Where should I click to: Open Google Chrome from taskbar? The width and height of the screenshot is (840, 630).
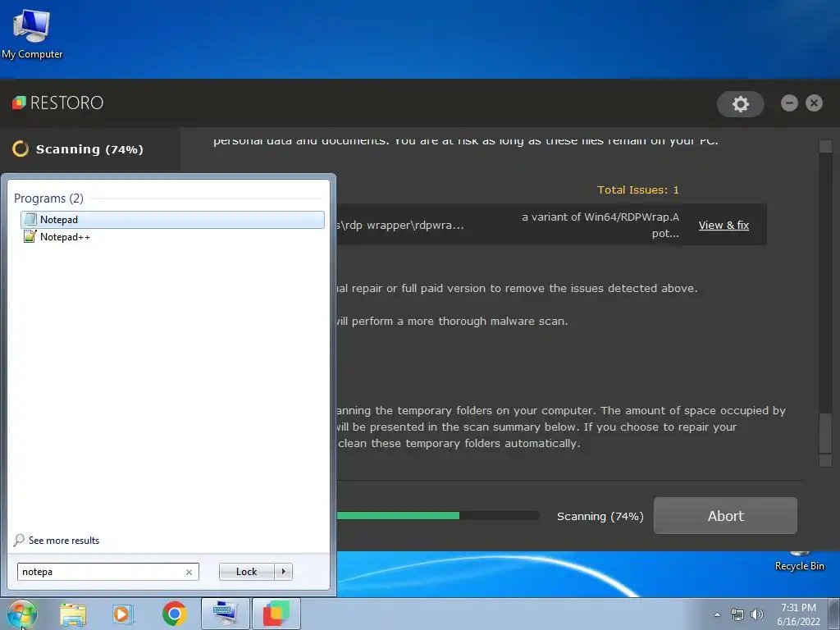(x=174, y=614)
